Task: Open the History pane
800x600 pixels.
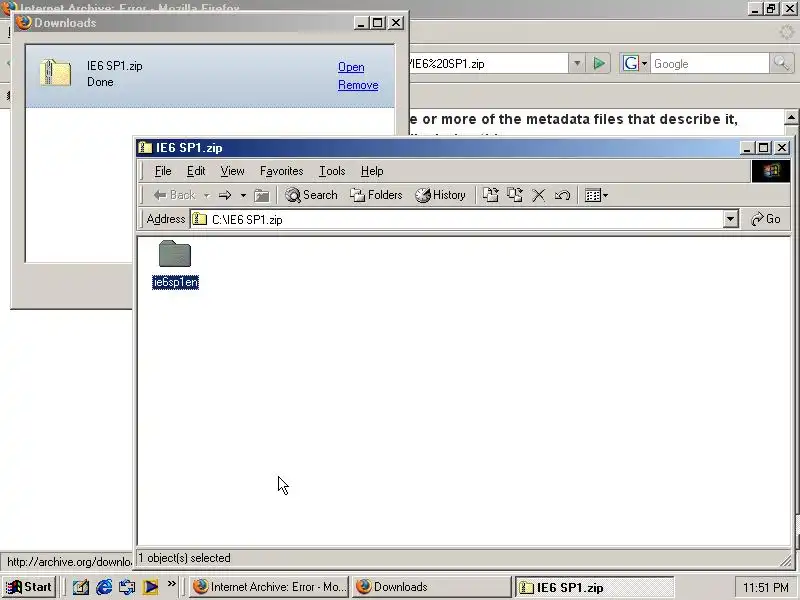Action: 440,195
